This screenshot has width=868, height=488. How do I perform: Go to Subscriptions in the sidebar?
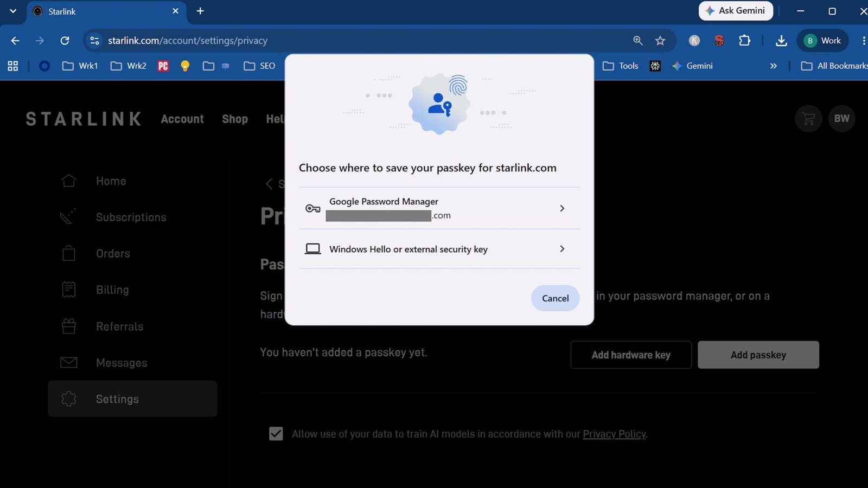coord(132,217)
